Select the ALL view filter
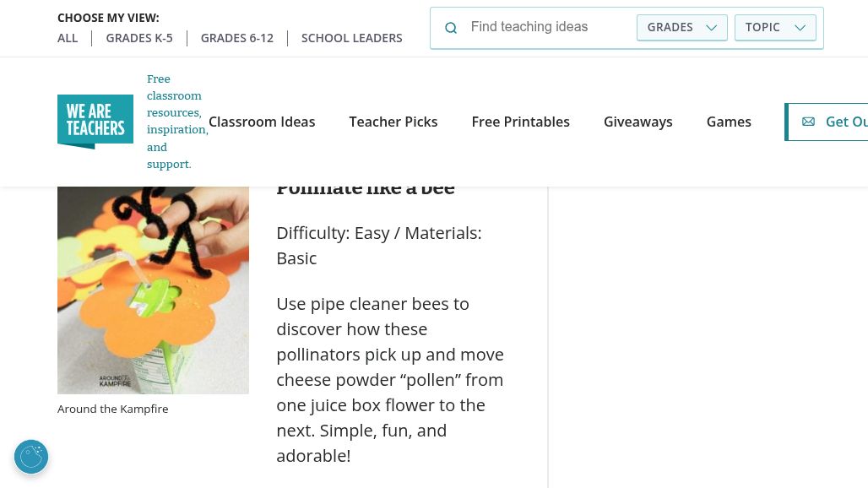This screenshot has height=488, width=868. pyautogui.click(x=68, y=38)
